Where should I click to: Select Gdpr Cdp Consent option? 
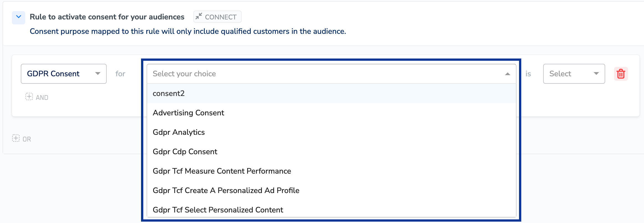point(185,152)
